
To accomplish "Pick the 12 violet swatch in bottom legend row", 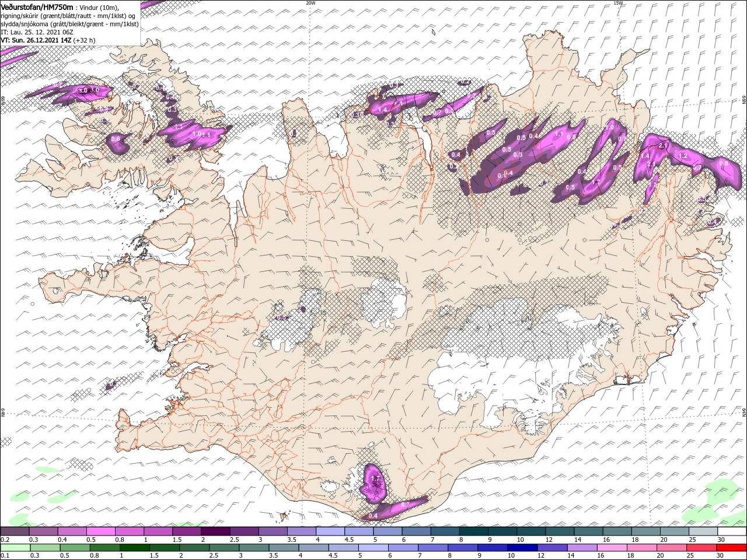I will pos(552,547).
